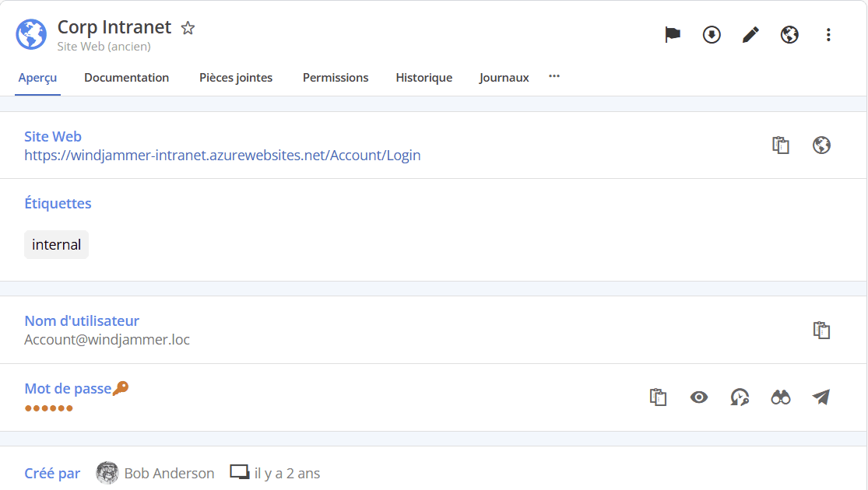Open password history with the restore icon
The height and width of the screenshot is (490, 868).
click(739, 397)
